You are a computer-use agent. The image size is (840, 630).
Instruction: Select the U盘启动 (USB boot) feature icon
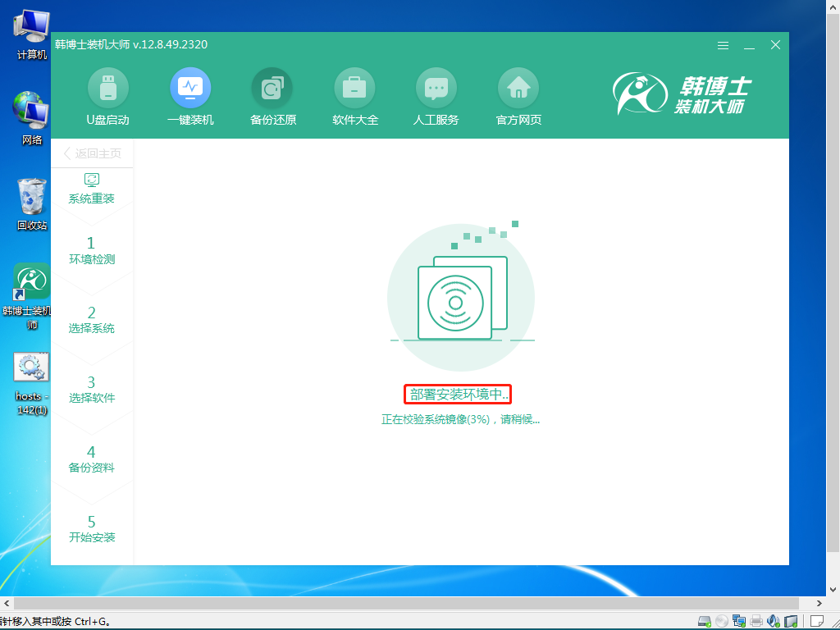(108, 97)
